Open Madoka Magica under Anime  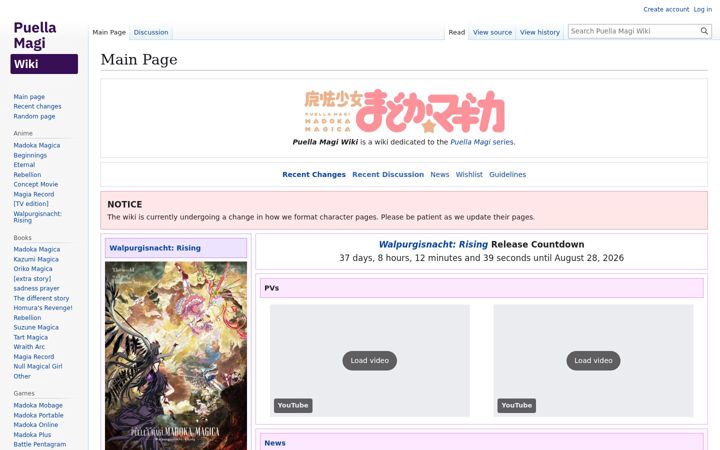coord(37,146)
